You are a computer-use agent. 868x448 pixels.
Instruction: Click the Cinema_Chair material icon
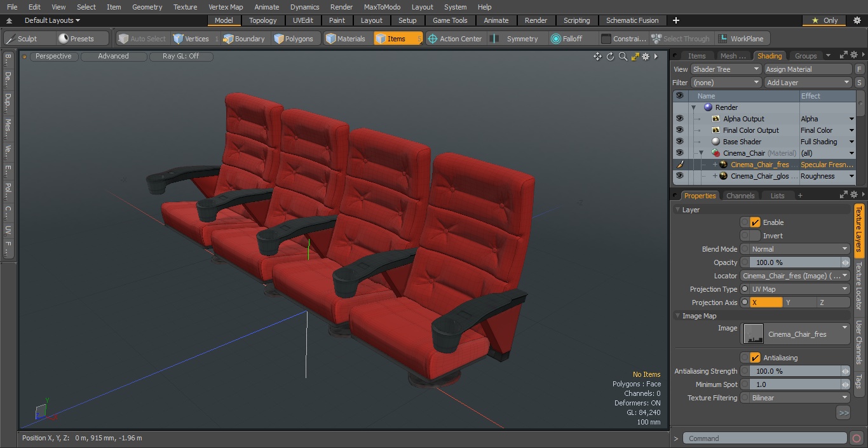click(715, 153)
